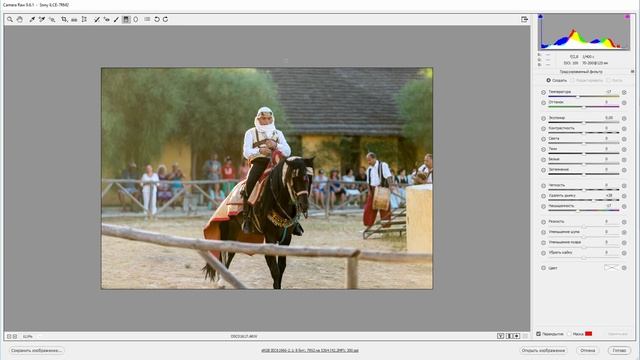The height and width of the screenshot is (360, 640).
Task: Open the Цвет color picker swatch
Action: [x=611, y=268]
